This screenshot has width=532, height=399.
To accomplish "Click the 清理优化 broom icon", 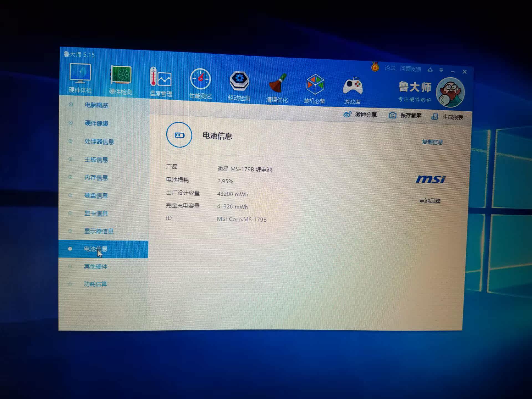I will [x=277, y=83].
